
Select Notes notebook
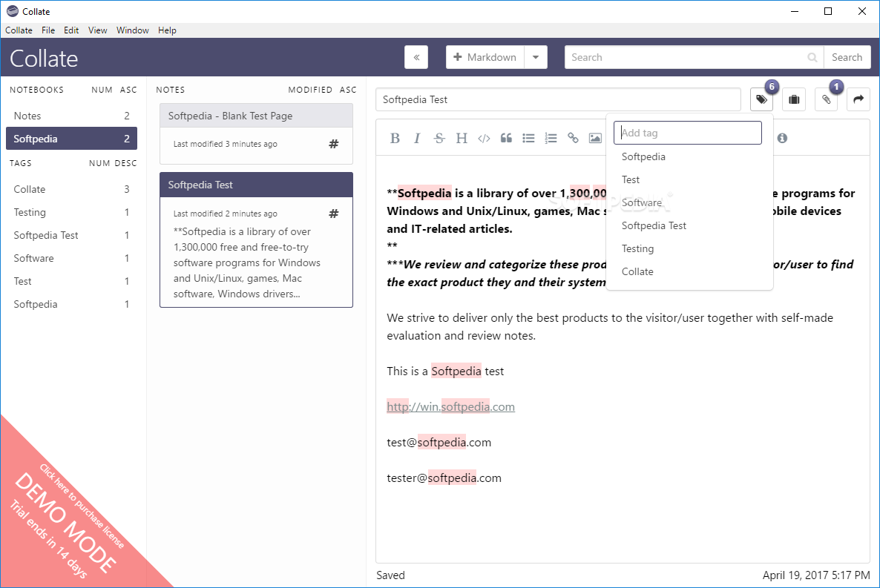[71, 116]
